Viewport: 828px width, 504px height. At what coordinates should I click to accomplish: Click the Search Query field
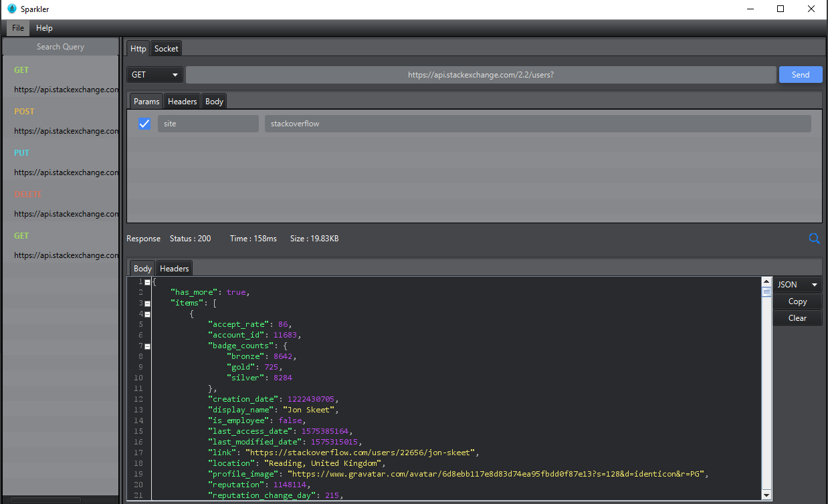[60, 47]
